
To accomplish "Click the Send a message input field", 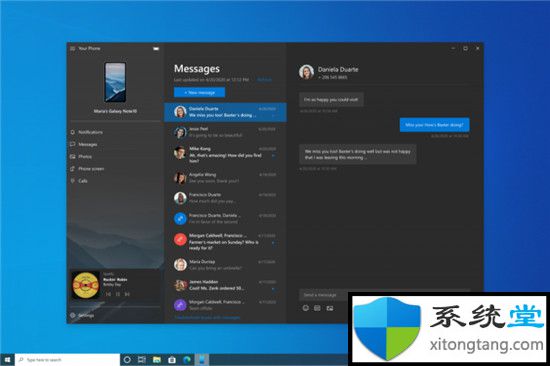I will 323,295.
